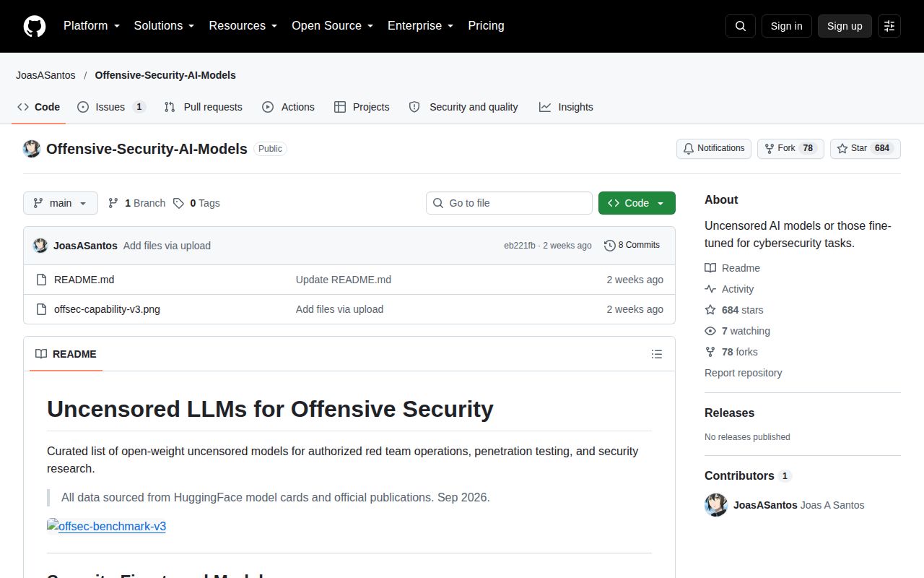Open the offsec-benchmark-v3 image link
The height and width of the screenshot is (578, 924).
coord(107,526)
